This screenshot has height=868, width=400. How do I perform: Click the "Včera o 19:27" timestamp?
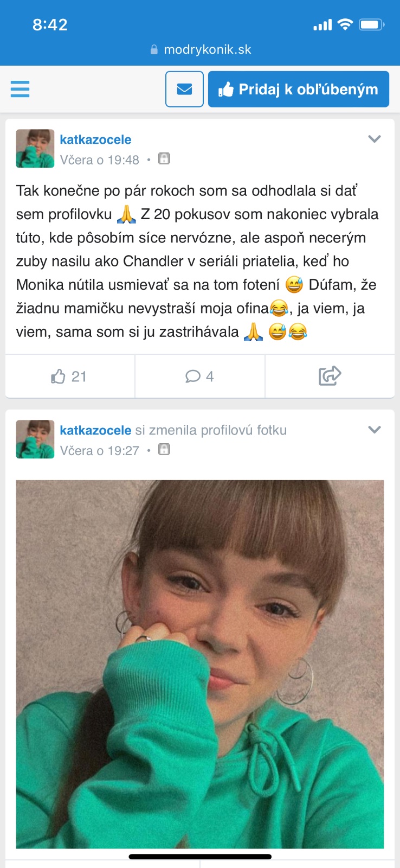click(100, 451)
